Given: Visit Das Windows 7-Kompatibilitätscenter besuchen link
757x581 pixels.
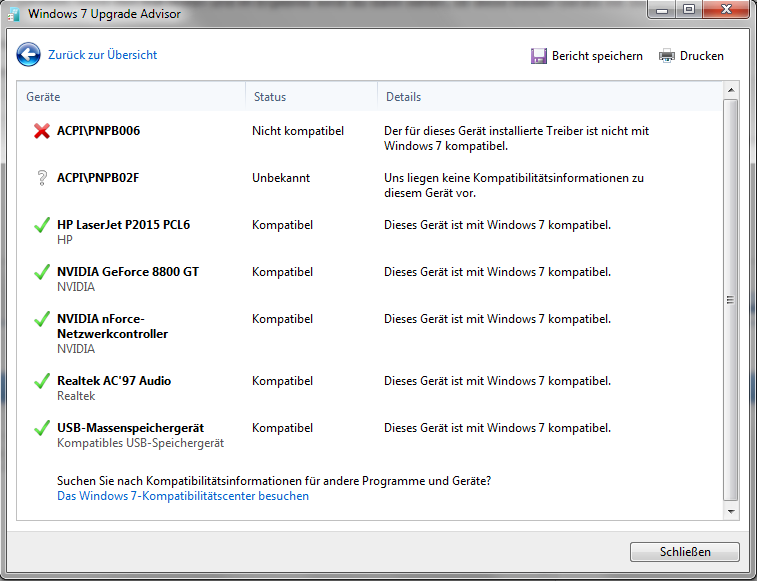Looking at the screenshot, I should pyautogui.click(x=183, y=496).
